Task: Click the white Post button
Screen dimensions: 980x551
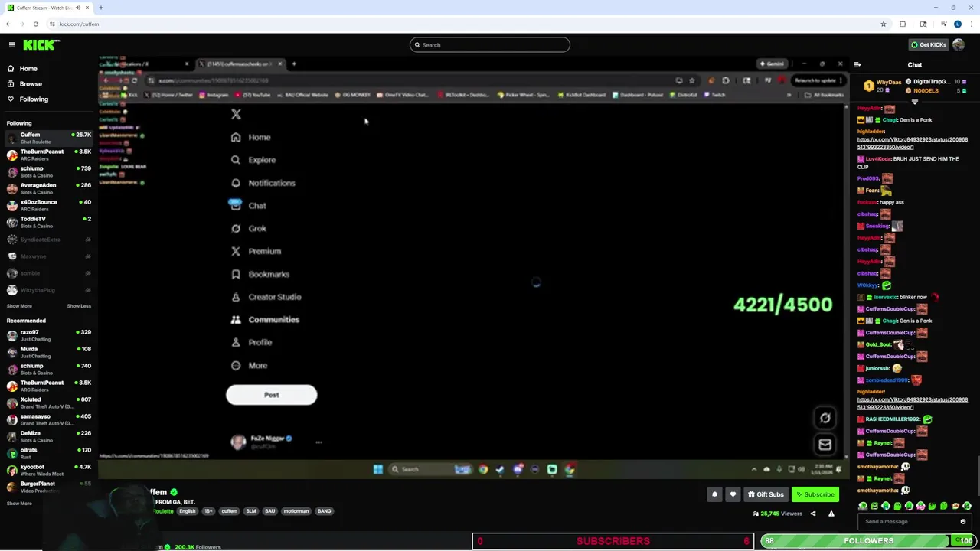Action: tap(271, 395)
